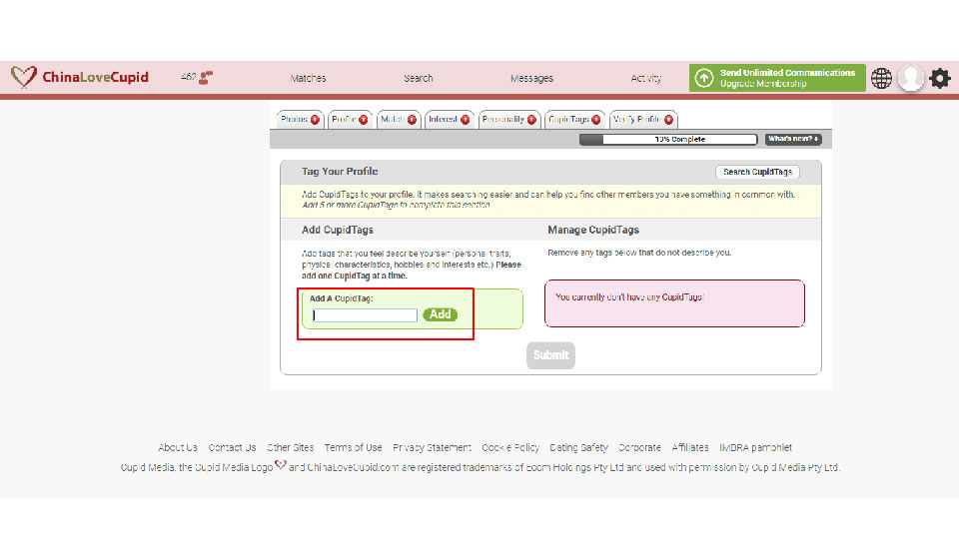Go to Messages in navigation bar
959x560 pixels.
point(531,78)
